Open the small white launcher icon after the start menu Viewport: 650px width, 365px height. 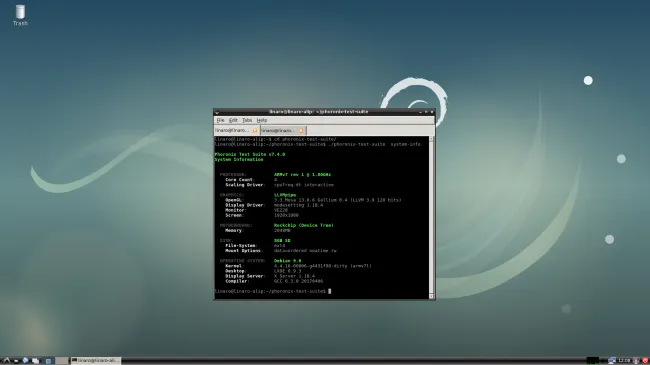16,361
